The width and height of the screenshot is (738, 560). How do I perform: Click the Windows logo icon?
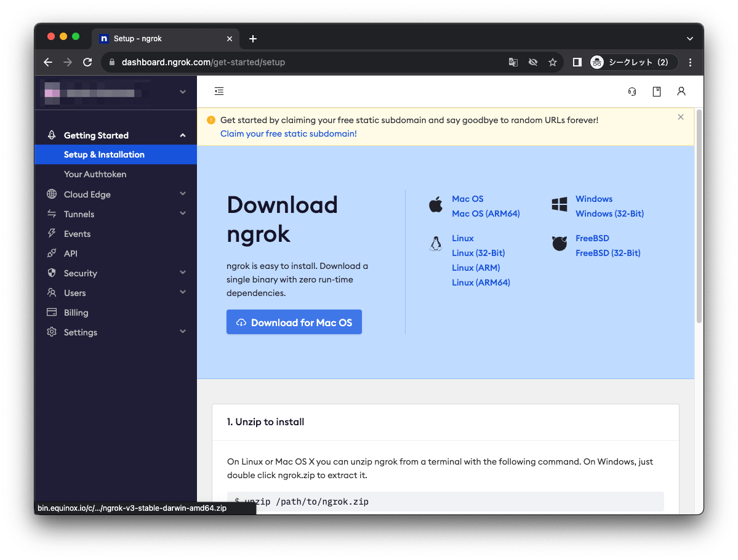559,205
